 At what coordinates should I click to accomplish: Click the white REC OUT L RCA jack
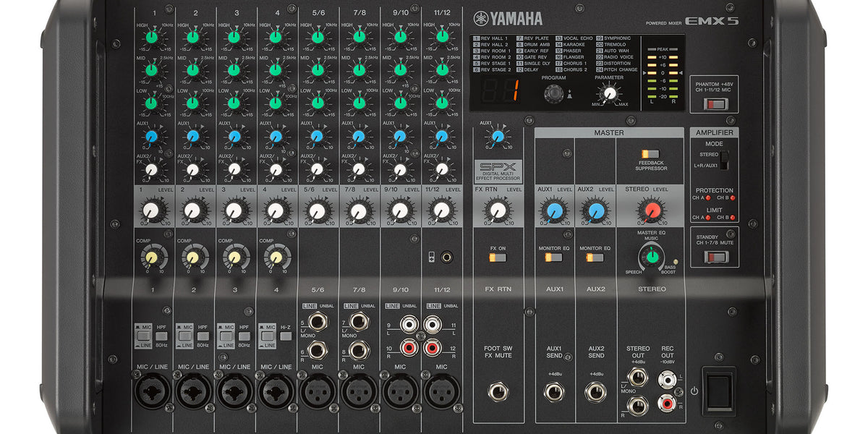(668, 378)
